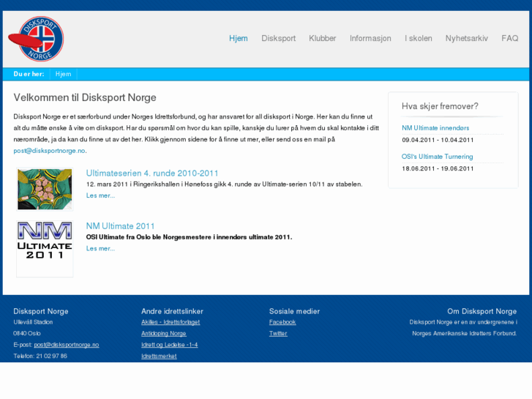Visit Antidoping Norge footer link

tap(164, 334)
